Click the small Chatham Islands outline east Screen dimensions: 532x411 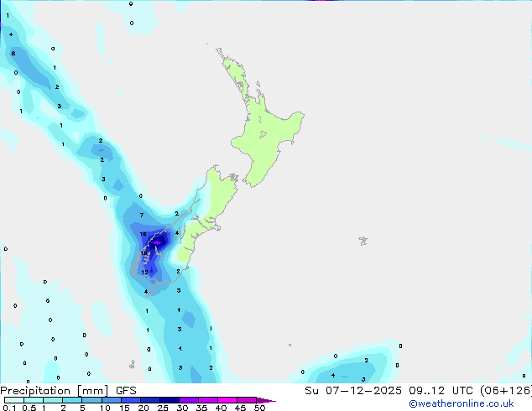coord(363,241)
